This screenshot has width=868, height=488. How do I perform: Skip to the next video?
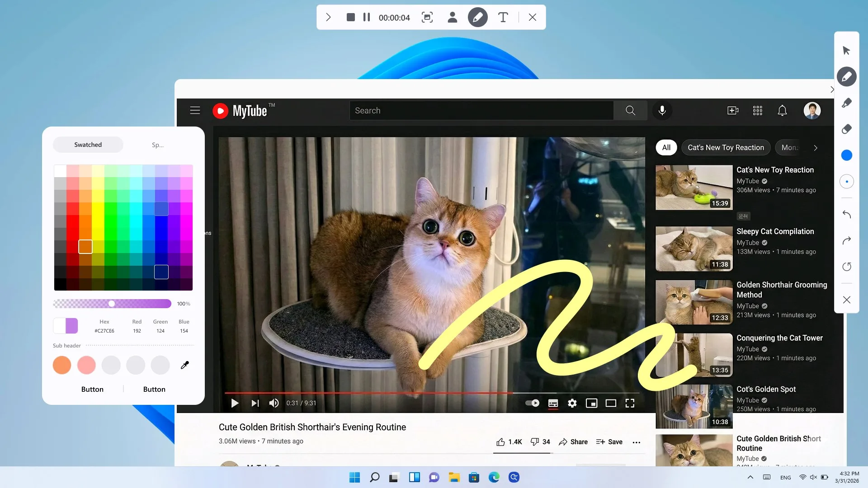click(255, 403)
